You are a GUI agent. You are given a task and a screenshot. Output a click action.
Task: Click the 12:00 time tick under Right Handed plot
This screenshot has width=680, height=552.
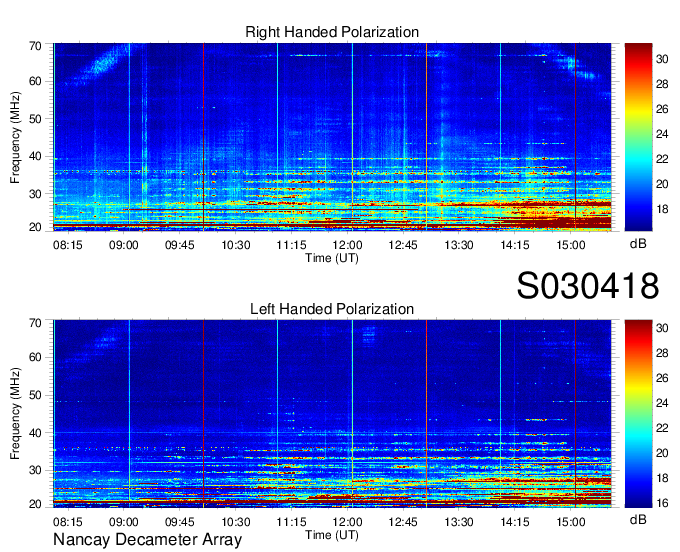(347, 245)
